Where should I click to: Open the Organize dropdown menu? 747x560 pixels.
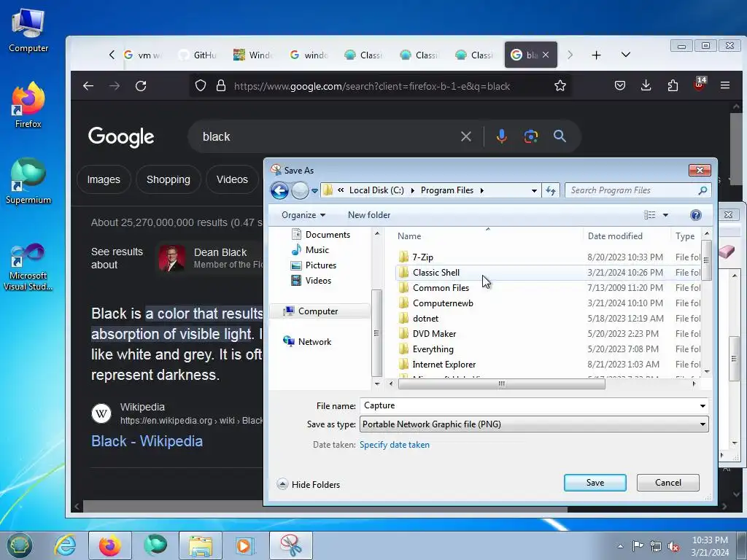(303, 215)
